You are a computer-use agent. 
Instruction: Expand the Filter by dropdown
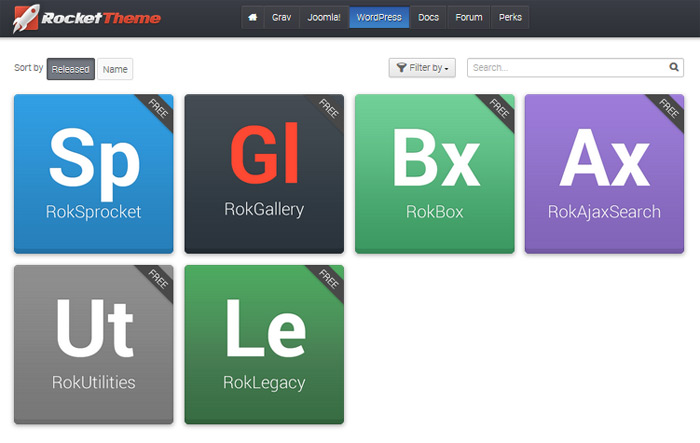click(422, 67)
